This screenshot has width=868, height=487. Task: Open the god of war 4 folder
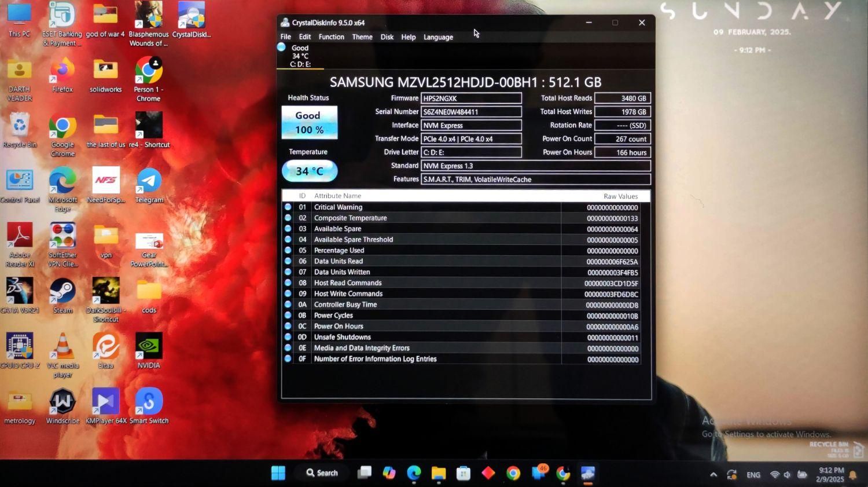105,20
